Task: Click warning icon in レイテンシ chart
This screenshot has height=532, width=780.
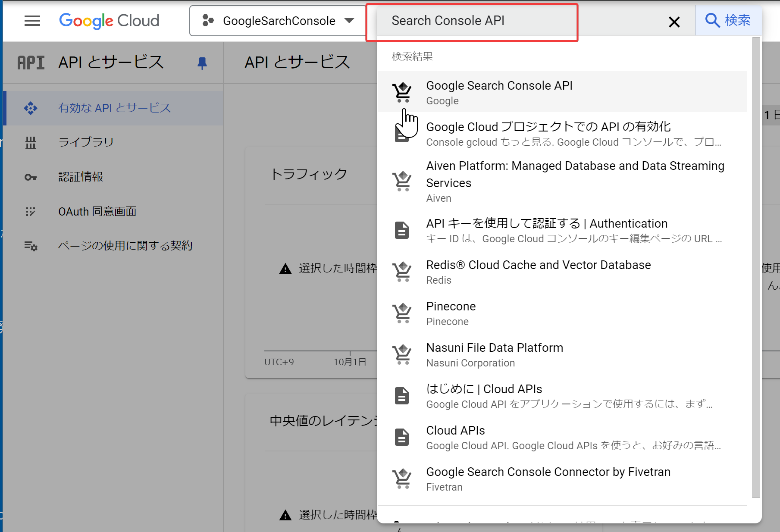Action: click(x=285, y=515)
